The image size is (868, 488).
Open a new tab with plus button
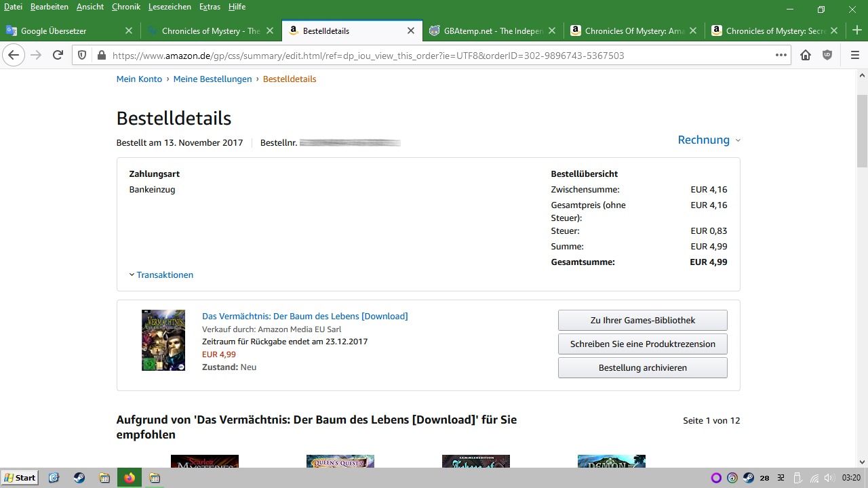click(856, 30)
